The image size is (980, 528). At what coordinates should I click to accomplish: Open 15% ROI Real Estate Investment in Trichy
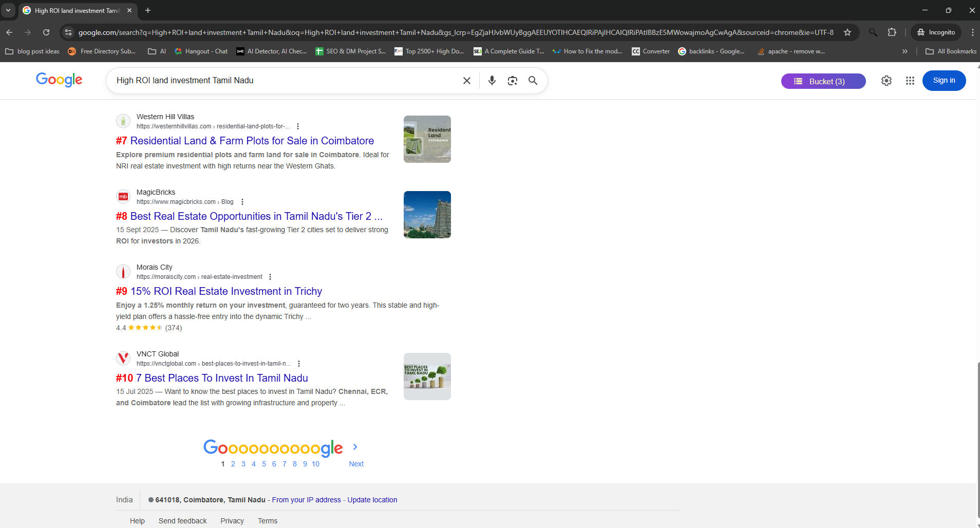226,291
